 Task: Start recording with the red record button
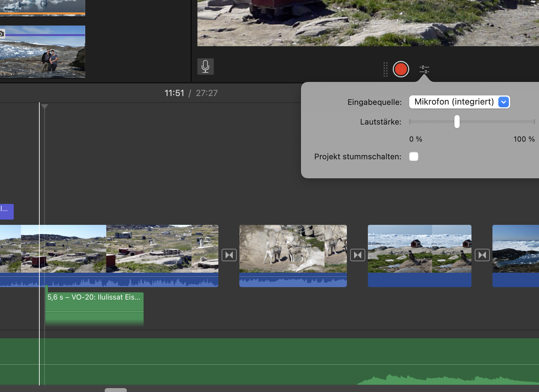pyautogui.click(x=401, y=69)
